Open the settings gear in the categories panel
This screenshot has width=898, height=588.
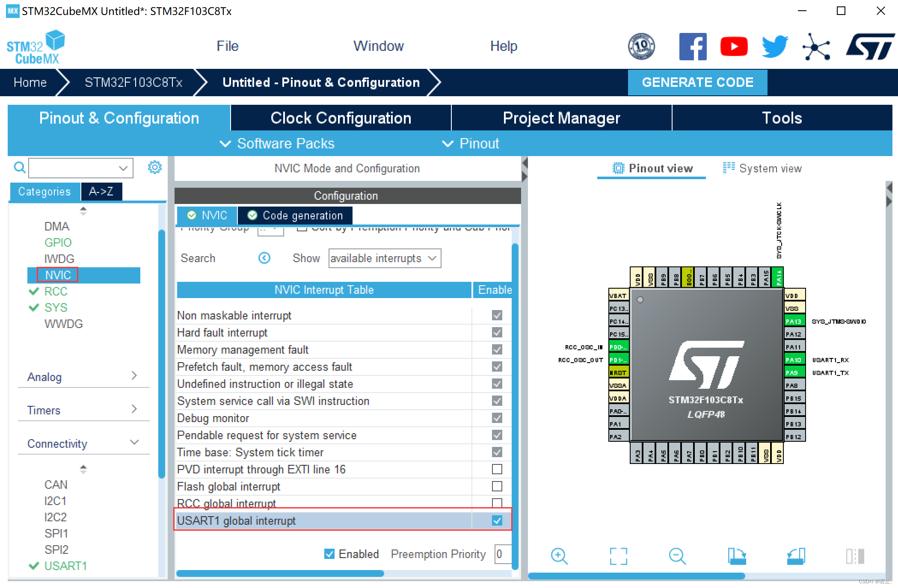pyautogui.click(x=154, y=168)
